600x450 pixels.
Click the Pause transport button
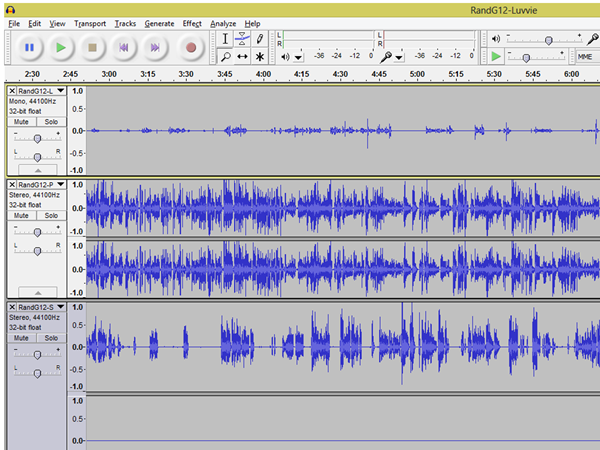29,47
